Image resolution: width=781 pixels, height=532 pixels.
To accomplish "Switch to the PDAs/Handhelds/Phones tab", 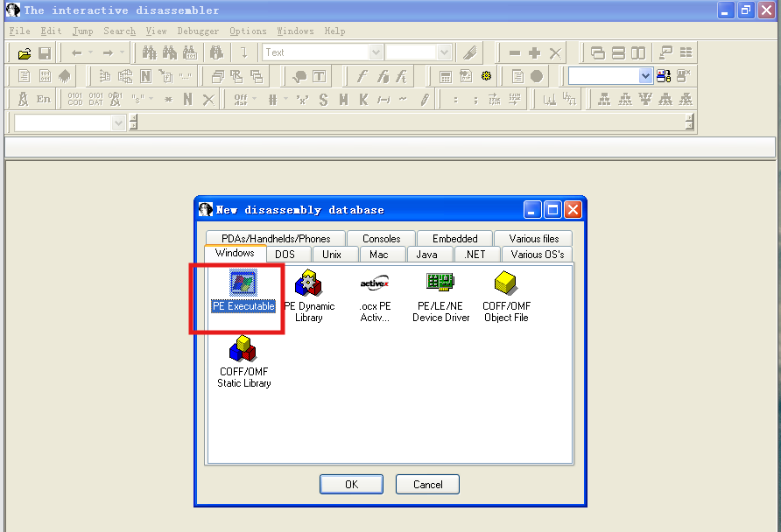I will coord(276,238).
